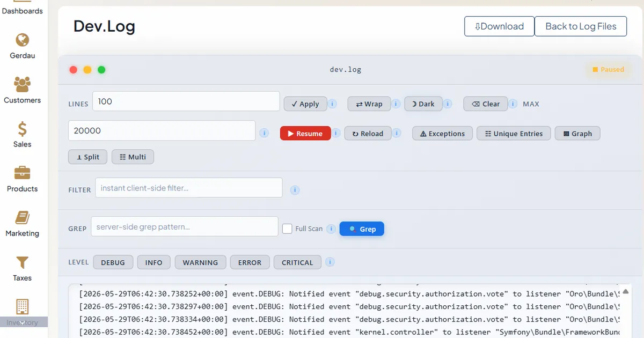Click the kernel.controller log line

(349, 332)
